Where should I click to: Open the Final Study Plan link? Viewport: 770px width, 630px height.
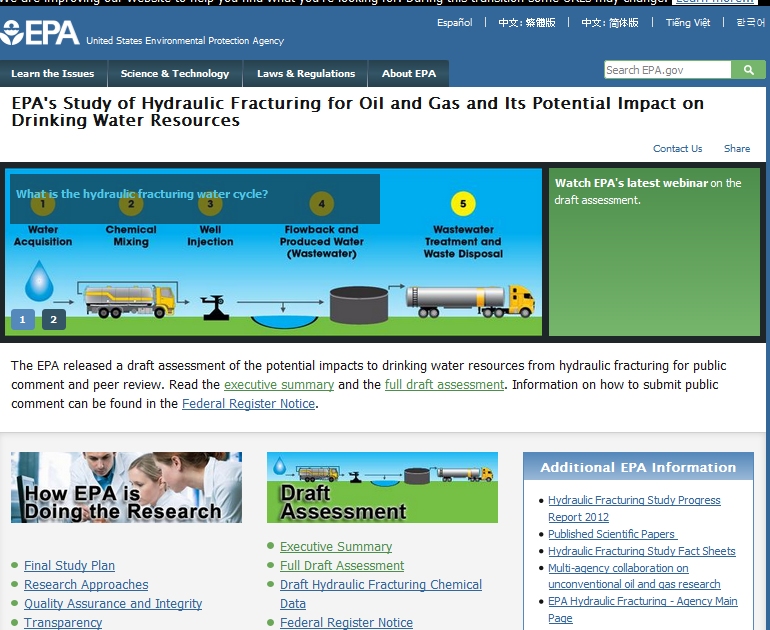[x=69, y=566]
